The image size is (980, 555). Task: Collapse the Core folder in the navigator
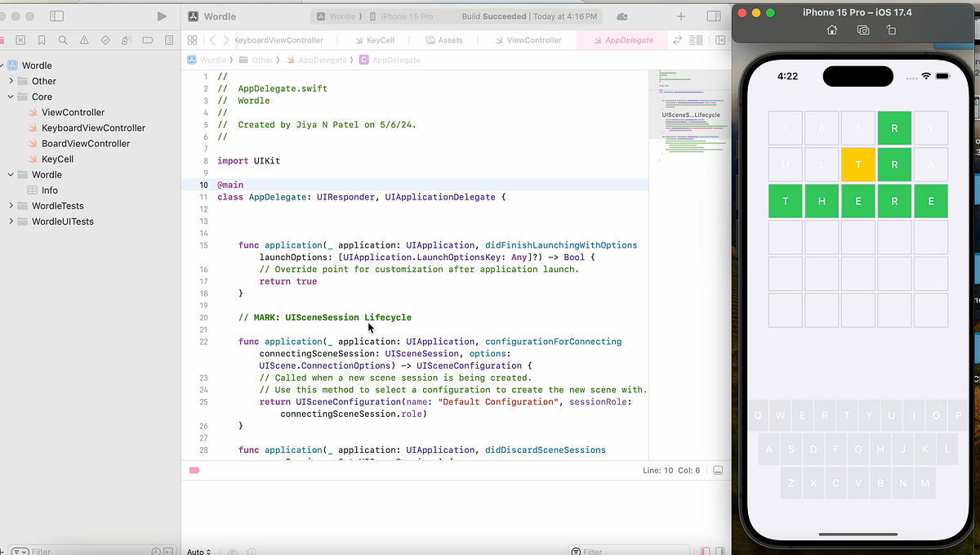coord(11,96)
